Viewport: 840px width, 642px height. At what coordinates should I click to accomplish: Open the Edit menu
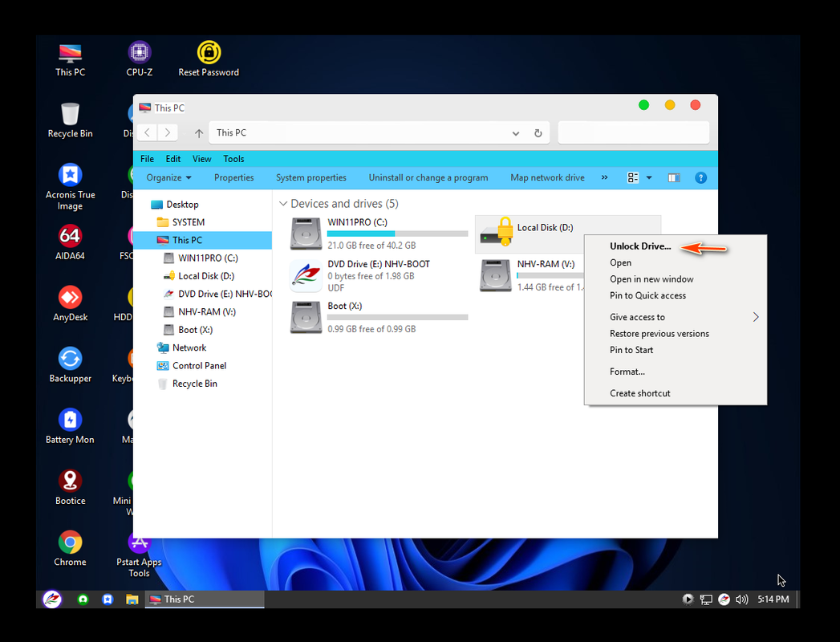[173, 159]
